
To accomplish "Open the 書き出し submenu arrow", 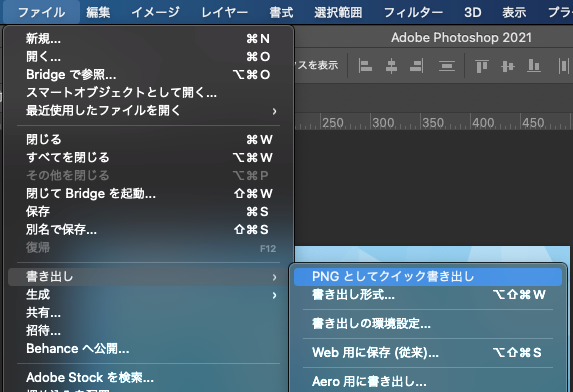I will coord(274,277).
